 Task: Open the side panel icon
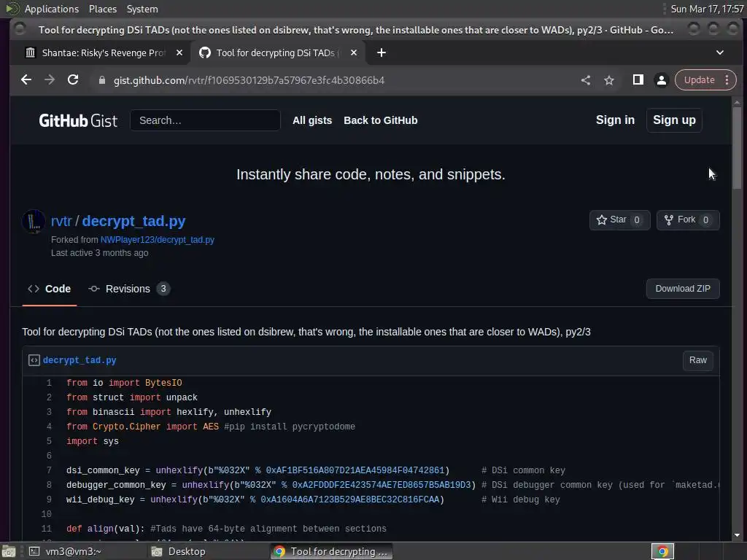[x=638, y=80]
